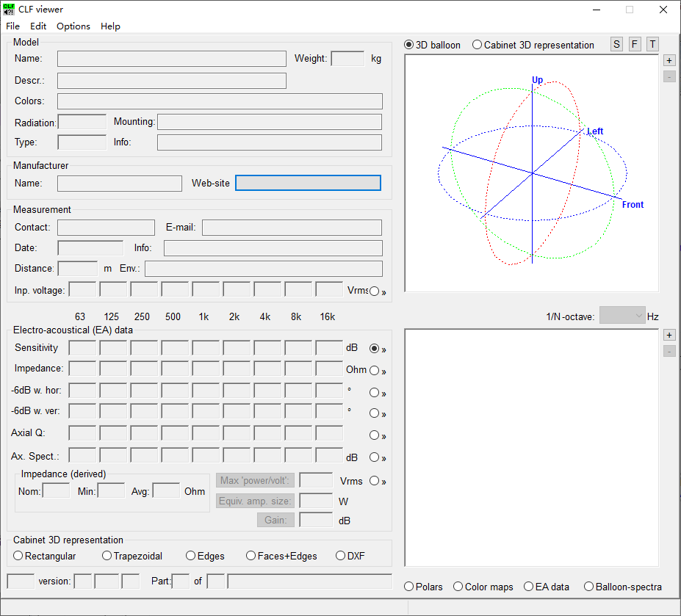This screenshot has width=681, height=616.
Task: Zoom in the 3D balloon view with plus
Action: tap(669, 60)
